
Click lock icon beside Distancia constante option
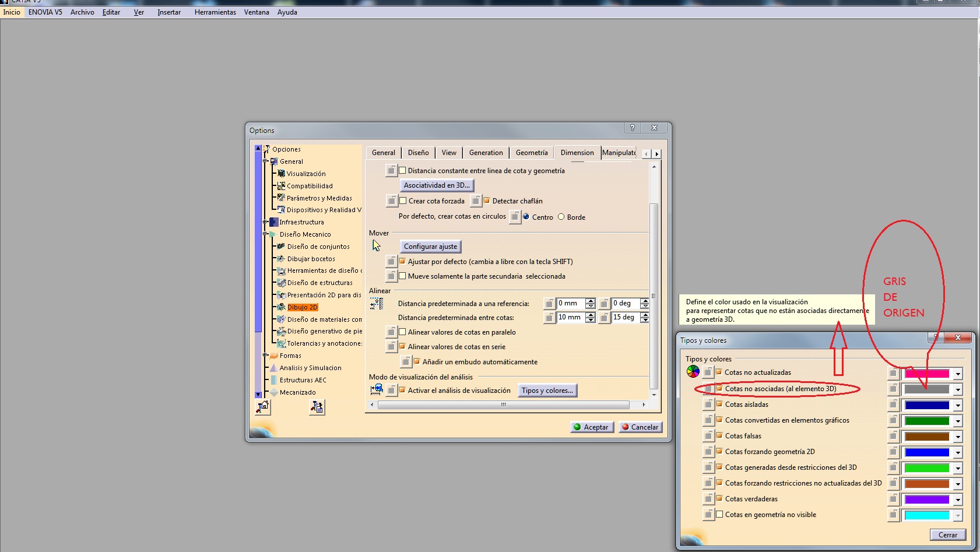pos(391,170)
